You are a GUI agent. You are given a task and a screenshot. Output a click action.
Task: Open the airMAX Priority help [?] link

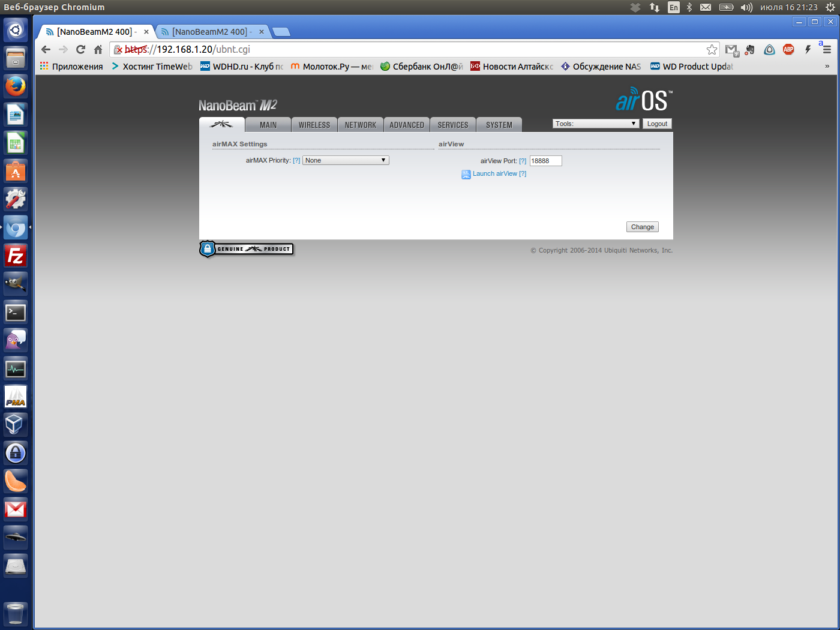pyautogui.click(x=296, y=161)
